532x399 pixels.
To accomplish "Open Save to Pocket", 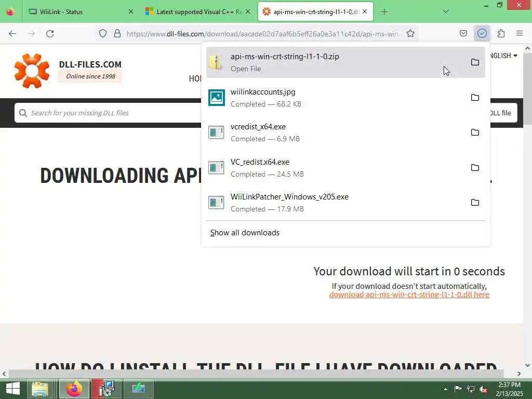I will pyautogui.click(x=463, y=33).
